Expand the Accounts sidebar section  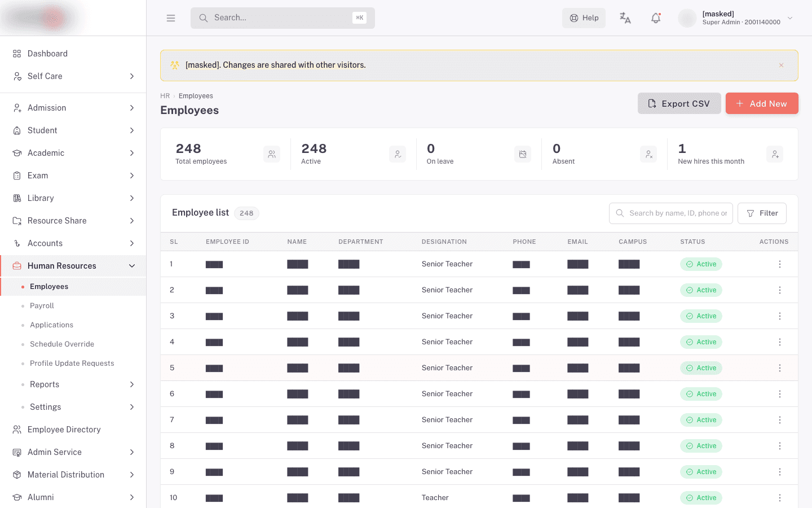73,243
